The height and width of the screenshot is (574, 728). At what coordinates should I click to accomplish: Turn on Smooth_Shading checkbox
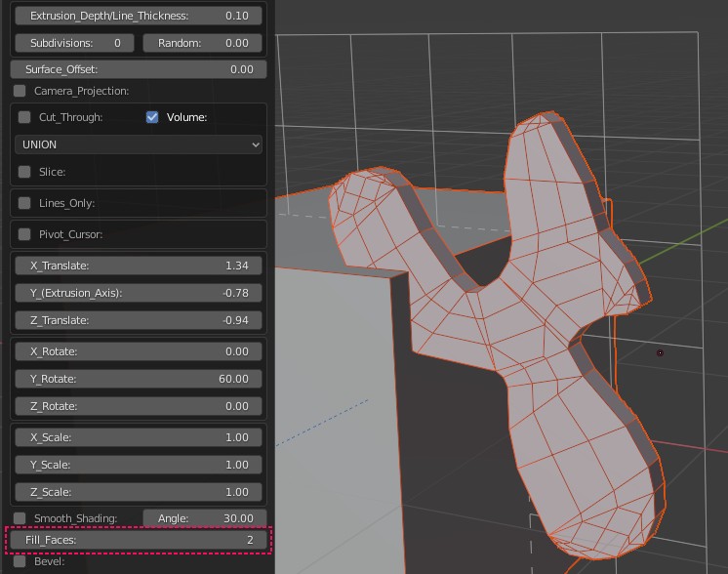click(20, 518)
